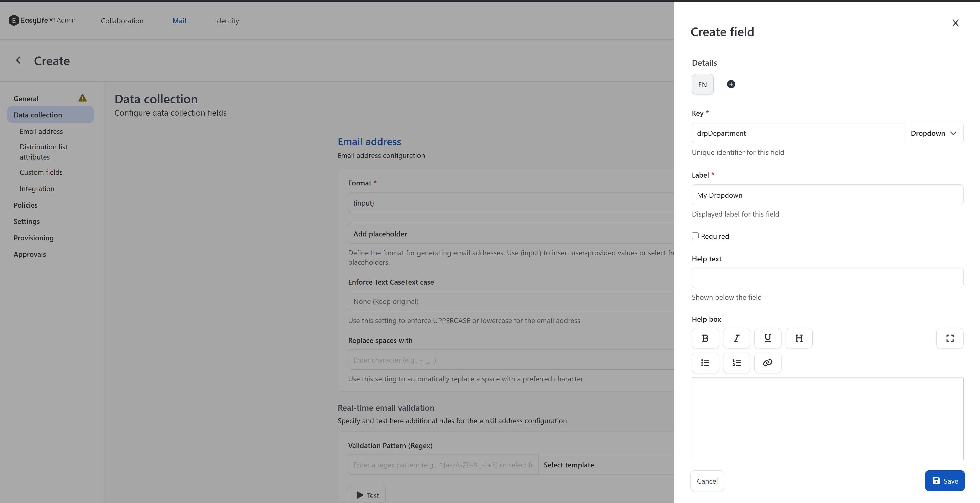The image size is (980, 503).
Task: Click into the Help text field
Action: coord(827,278)
